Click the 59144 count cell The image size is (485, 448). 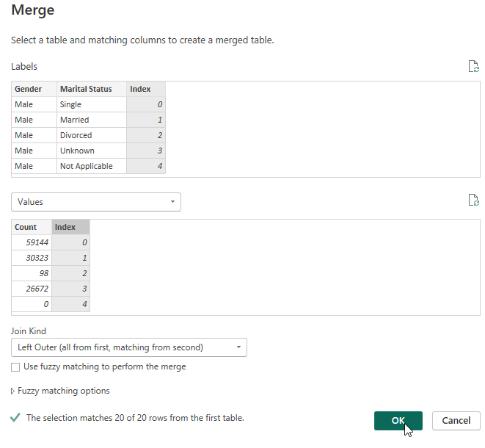pos(32,242)
